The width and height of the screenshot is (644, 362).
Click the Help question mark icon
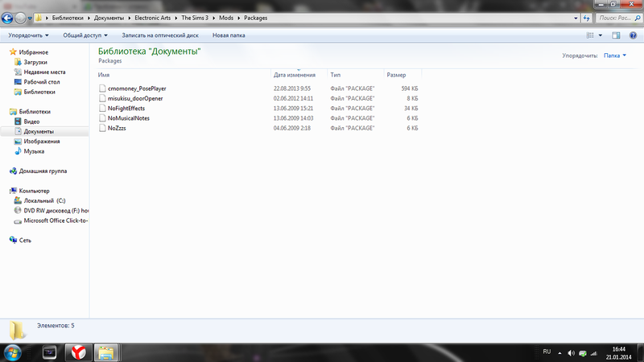tap(633, 35)
